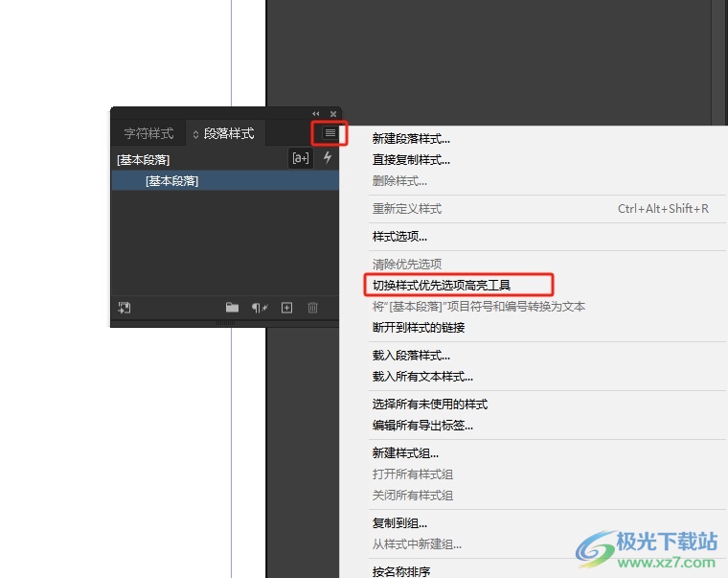Select 切换样式优先选项高亮工具 menu item
Viewport: 728px width, 578px height.
coord(442,286)
